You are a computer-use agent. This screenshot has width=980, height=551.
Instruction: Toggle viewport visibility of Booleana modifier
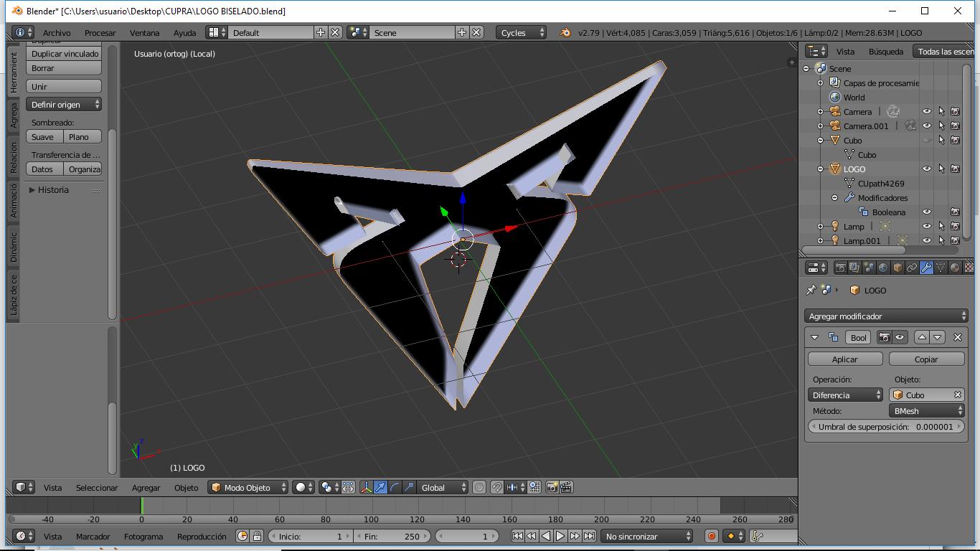click(x=927, y=212)
